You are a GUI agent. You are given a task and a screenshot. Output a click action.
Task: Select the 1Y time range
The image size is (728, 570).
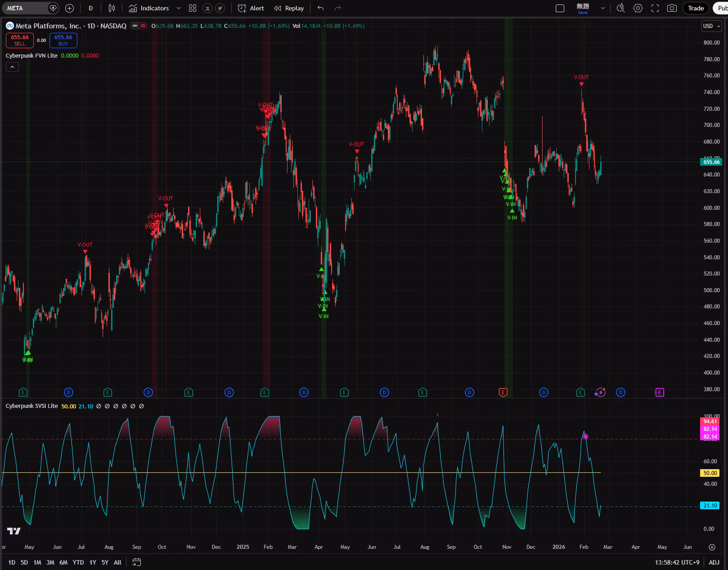click(x=93, y=562)
